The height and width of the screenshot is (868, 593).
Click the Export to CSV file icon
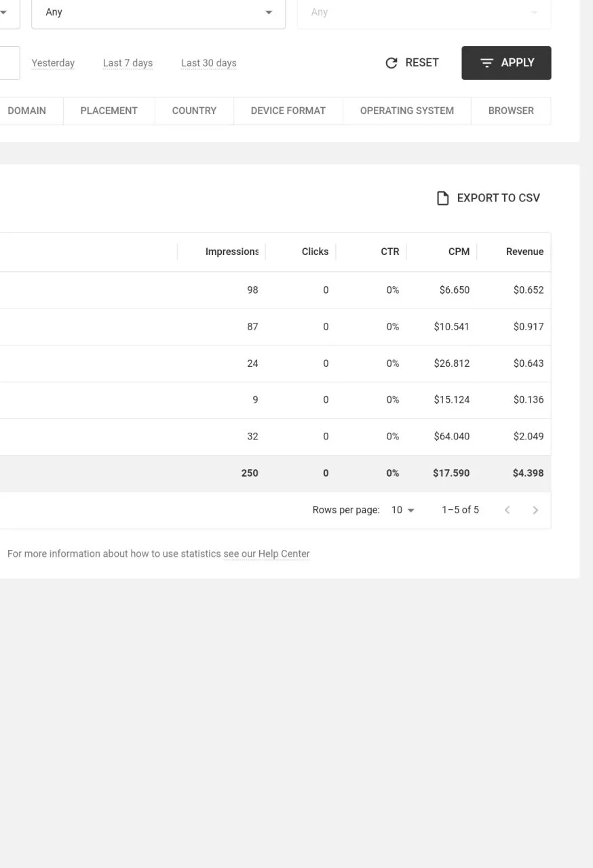point(442,198)
